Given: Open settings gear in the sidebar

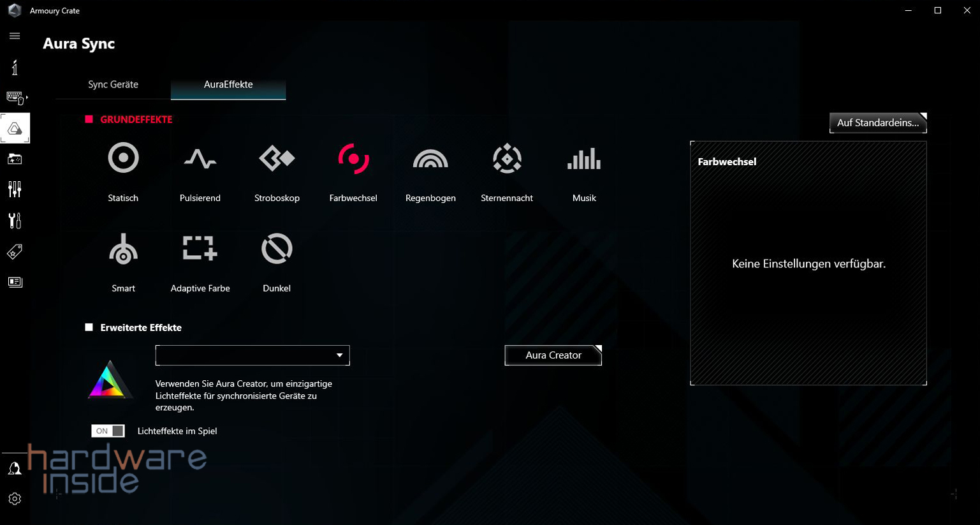Looking at the screenshot, I should [15, 499].
